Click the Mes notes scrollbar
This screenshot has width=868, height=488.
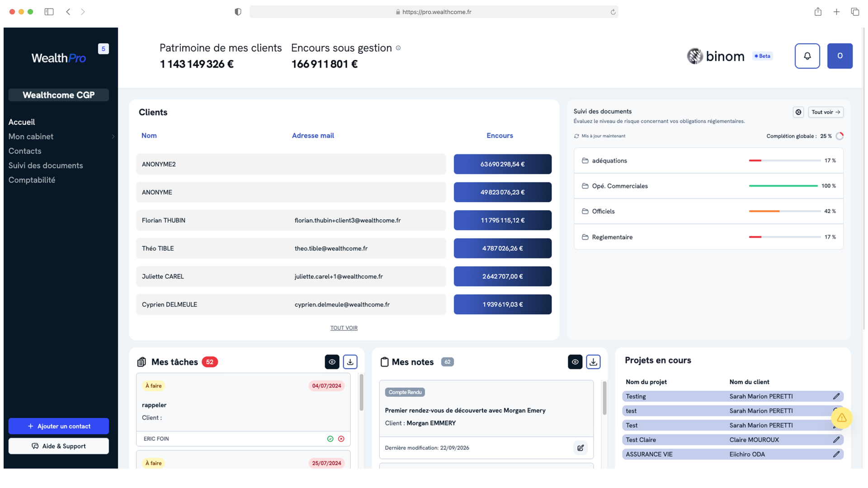pyautogui.click(x=604, y=398)
